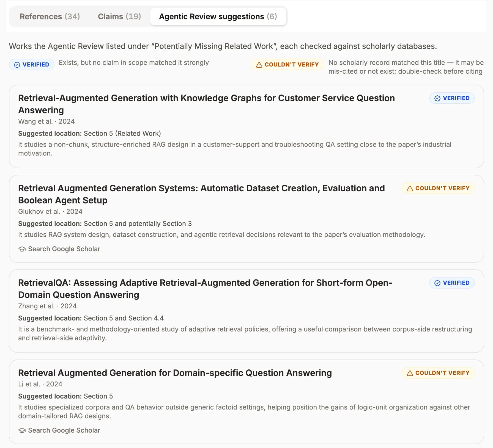Click the 'Potentially Missing Related Work' intro sentence
The image size is (493, 448).
coord(223,46)
